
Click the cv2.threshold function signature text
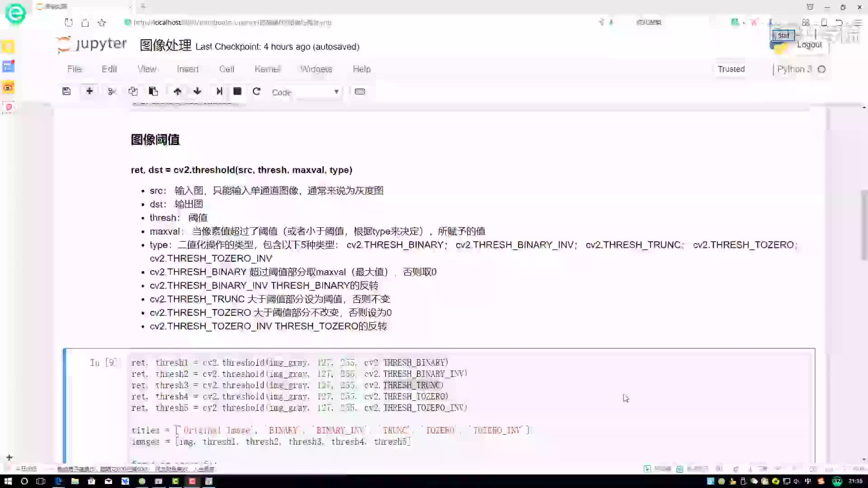241,170
